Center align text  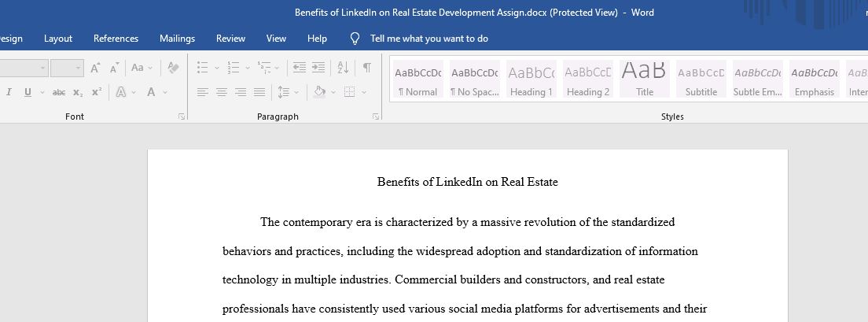(x=222, y=92)
